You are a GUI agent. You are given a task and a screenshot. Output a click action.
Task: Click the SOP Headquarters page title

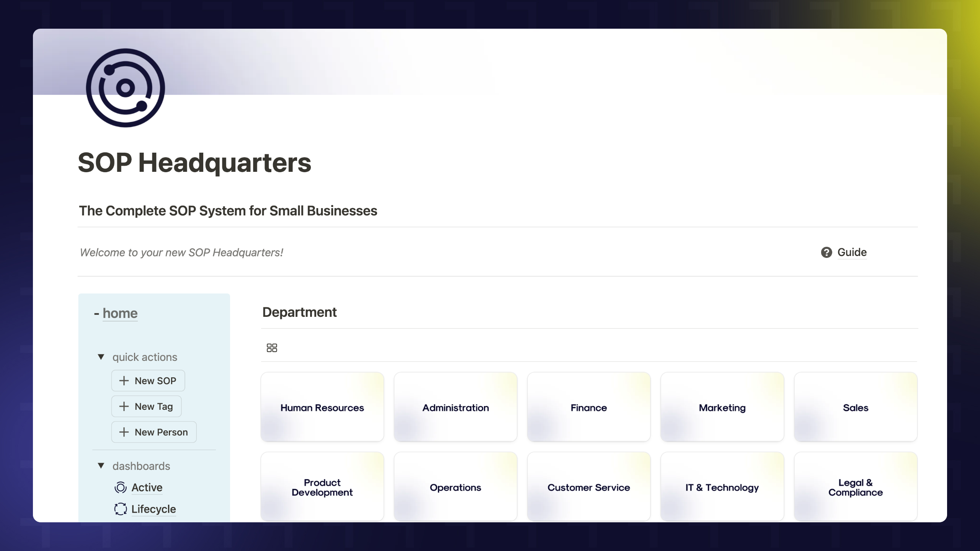point(194,163)
